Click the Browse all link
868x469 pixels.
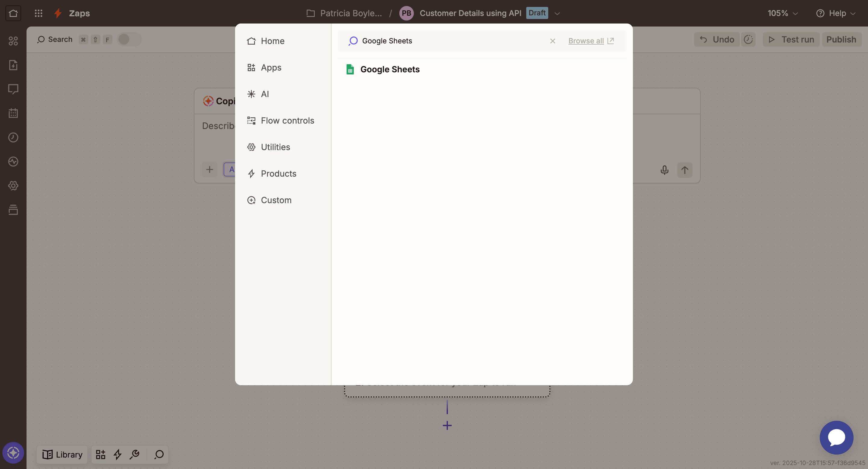(x=586, y=41)
